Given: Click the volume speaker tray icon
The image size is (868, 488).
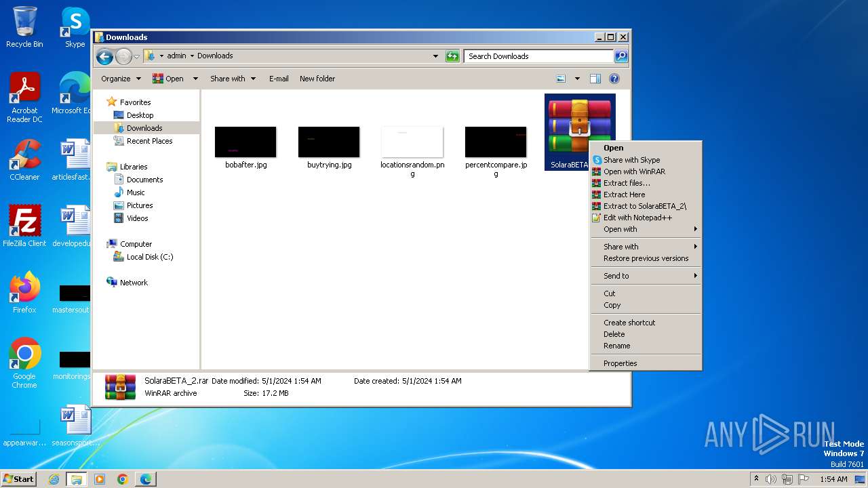Looking at the screenshot, I should 770,479.
